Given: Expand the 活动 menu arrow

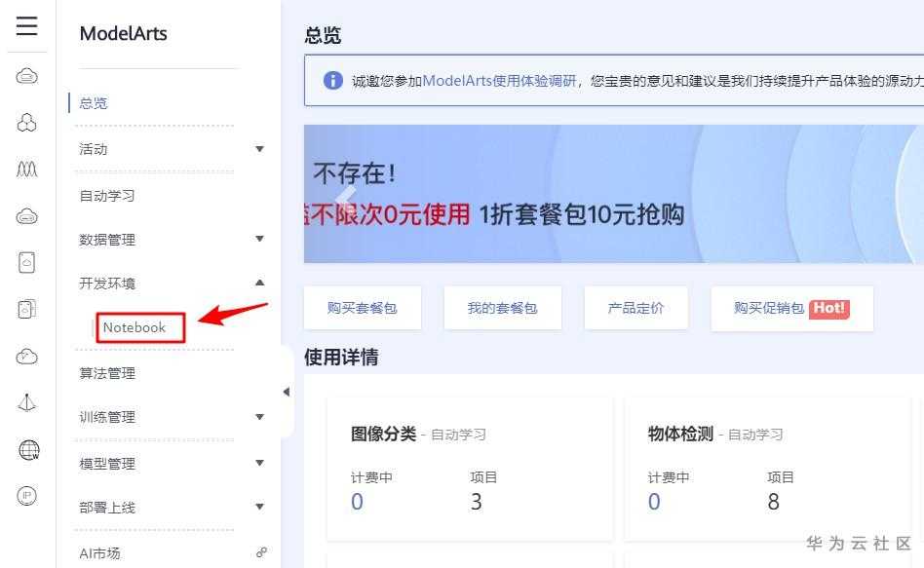Looking at the screenshot, I should point(259,149).
